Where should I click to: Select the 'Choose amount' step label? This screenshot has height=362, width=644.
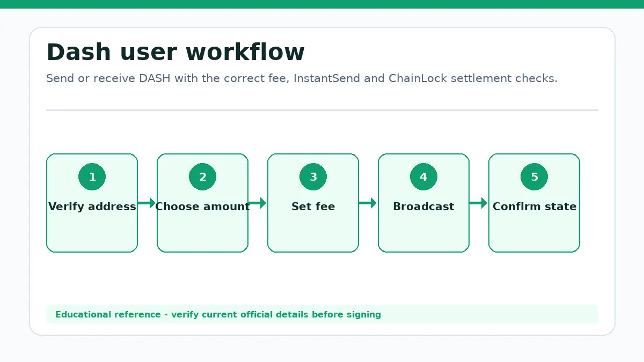[x=203, y=206]
